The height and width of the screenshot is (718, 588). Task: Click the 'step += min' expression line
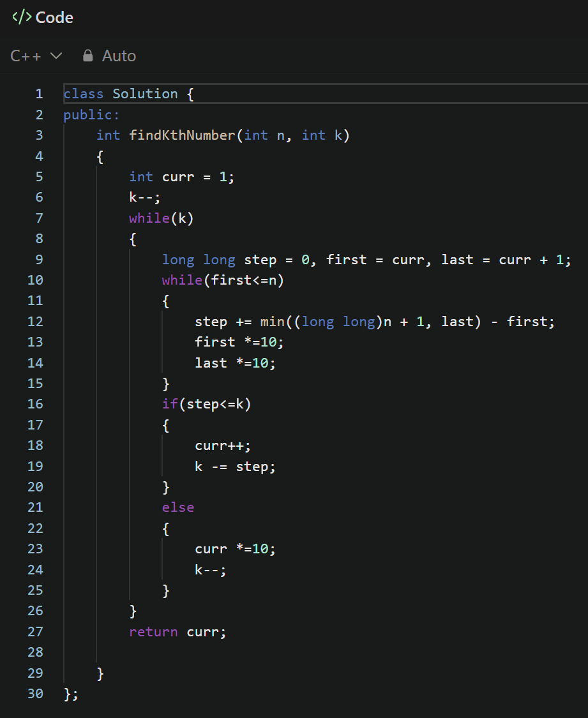coord(375,322)
